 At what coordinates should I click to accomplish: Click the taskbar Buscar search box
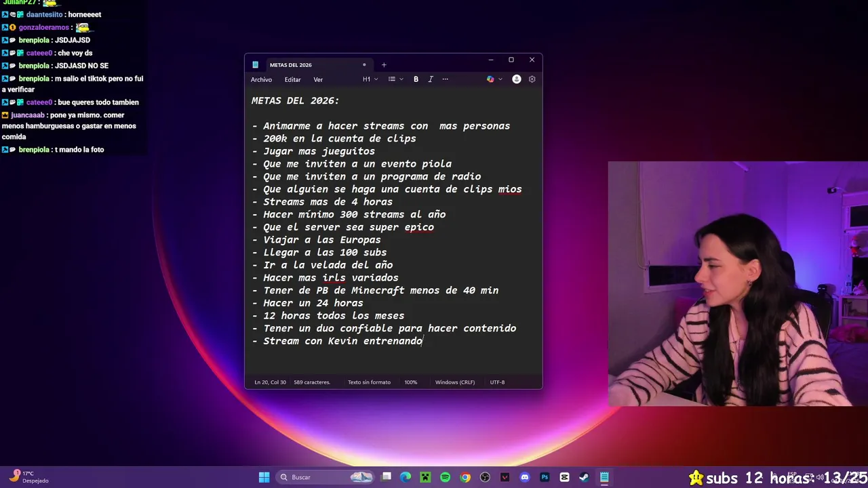[325, 477]
